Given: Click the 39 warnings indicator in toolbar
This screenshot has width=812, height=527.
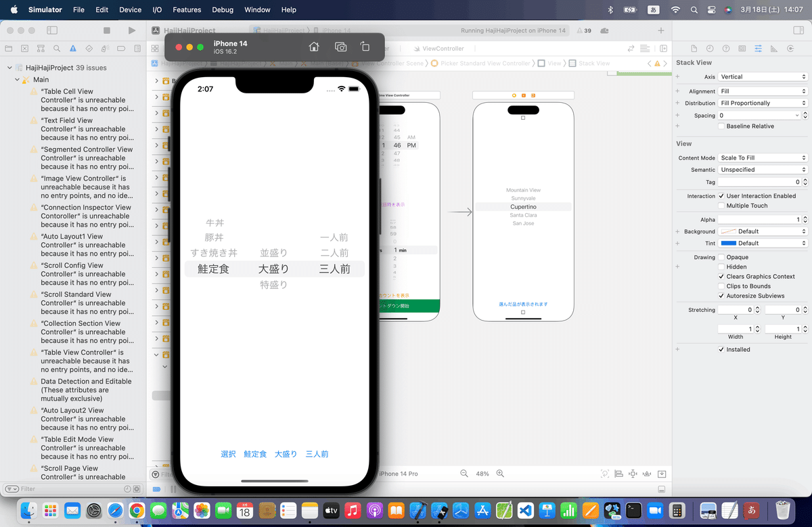Looking at the screenshot, I should pos(583,30).
